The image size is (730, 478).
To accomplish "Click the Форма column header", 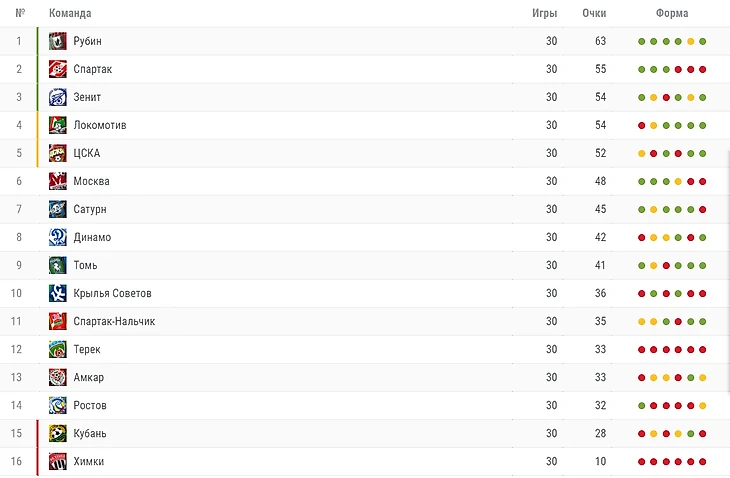I will point(672,13).
